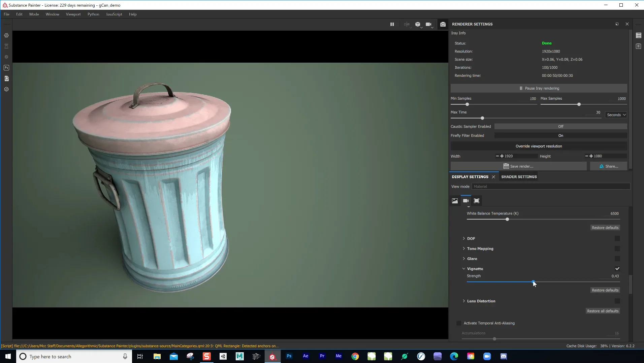The width and height of the screenshot is (644, 363).
Task: Click the Export to Photoshop plugin icon
Action: pos(6,68)
